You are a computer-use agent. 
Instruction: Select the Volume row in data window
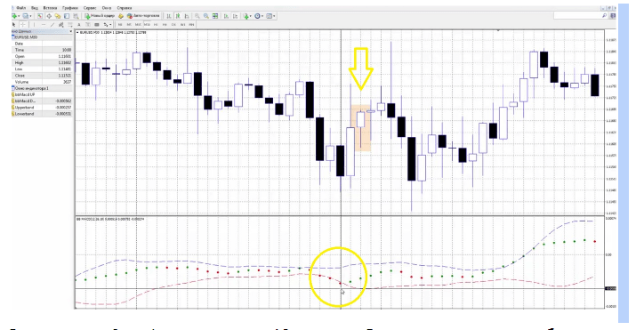point(42,82)
